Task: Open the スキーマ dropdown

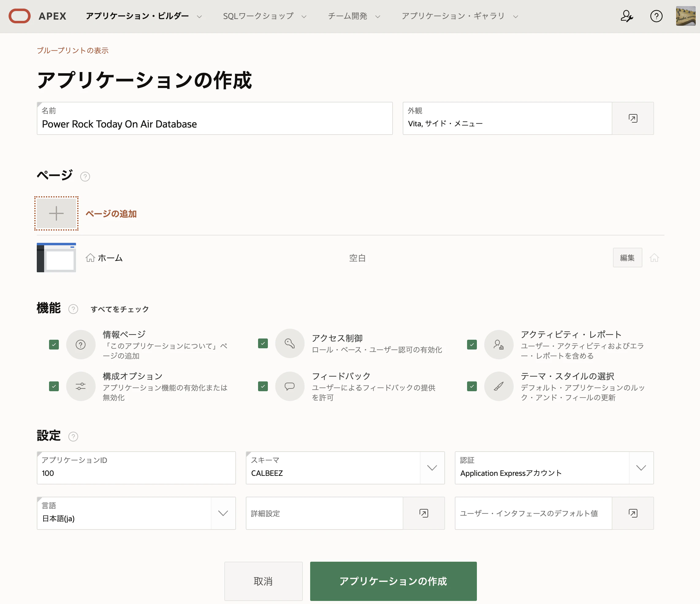Action: coord(432,468)
